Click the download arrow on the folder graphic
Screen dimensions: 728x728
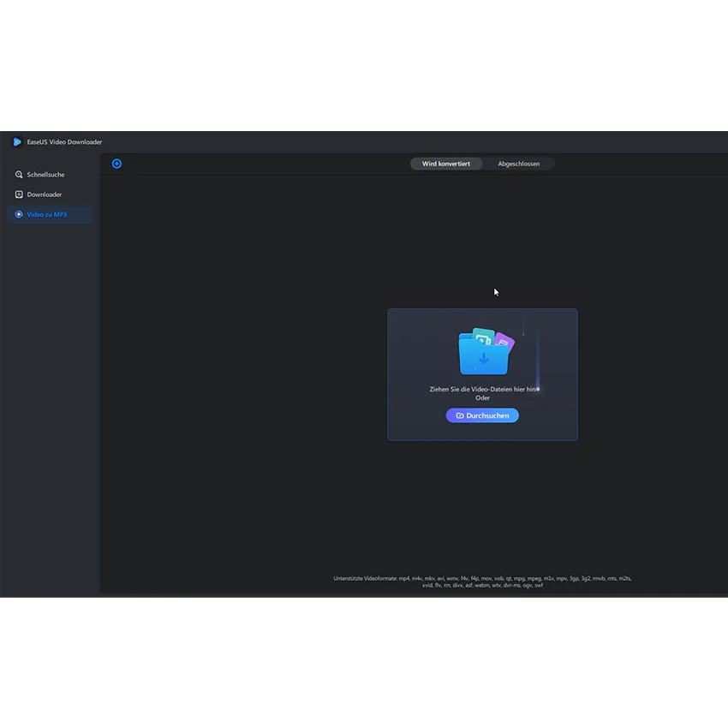point(484,359)
